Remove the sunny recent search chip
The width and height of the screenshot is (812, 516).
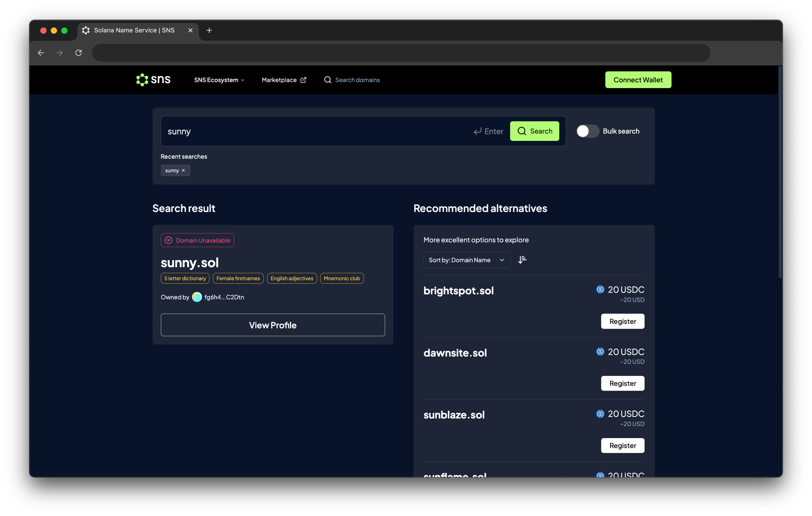(183, 170)
